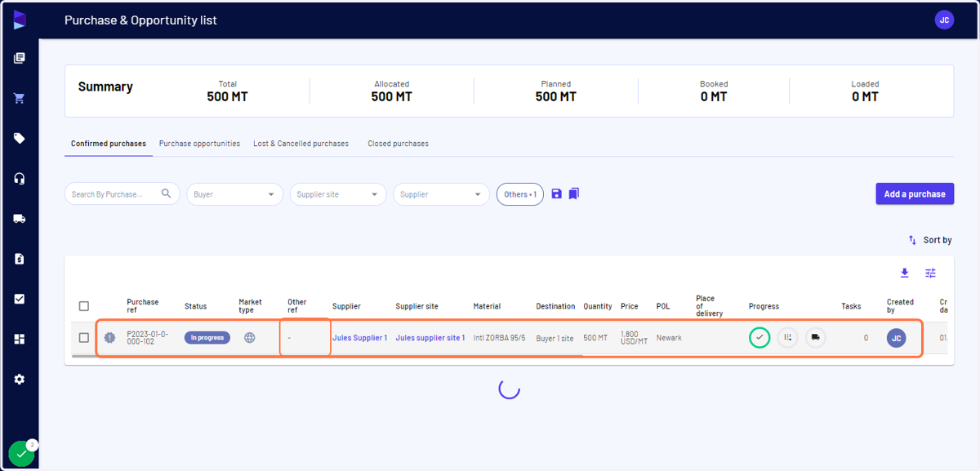
Task: Expand the Supplier site filter dropdown
Action: click(x=338, y=194)
